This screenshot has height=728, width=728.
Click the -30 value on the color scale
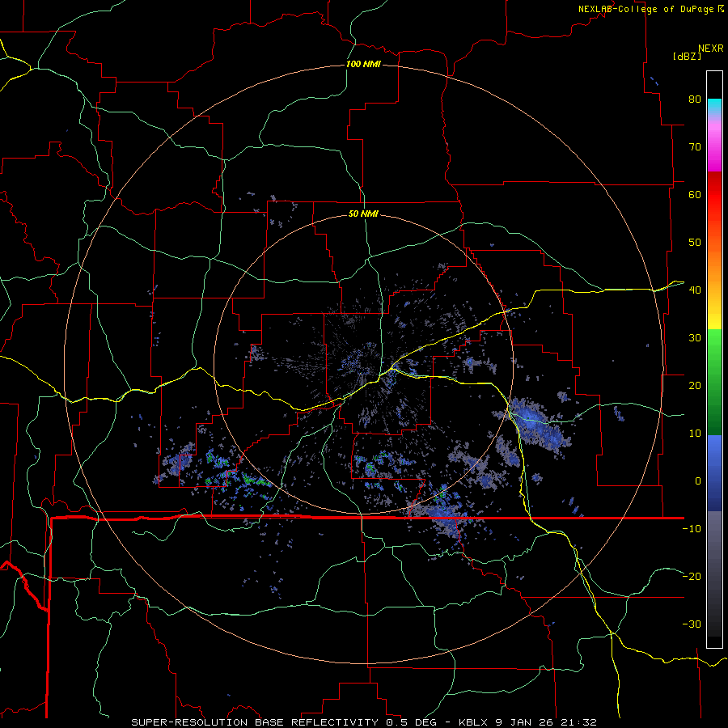coord(692,624)
